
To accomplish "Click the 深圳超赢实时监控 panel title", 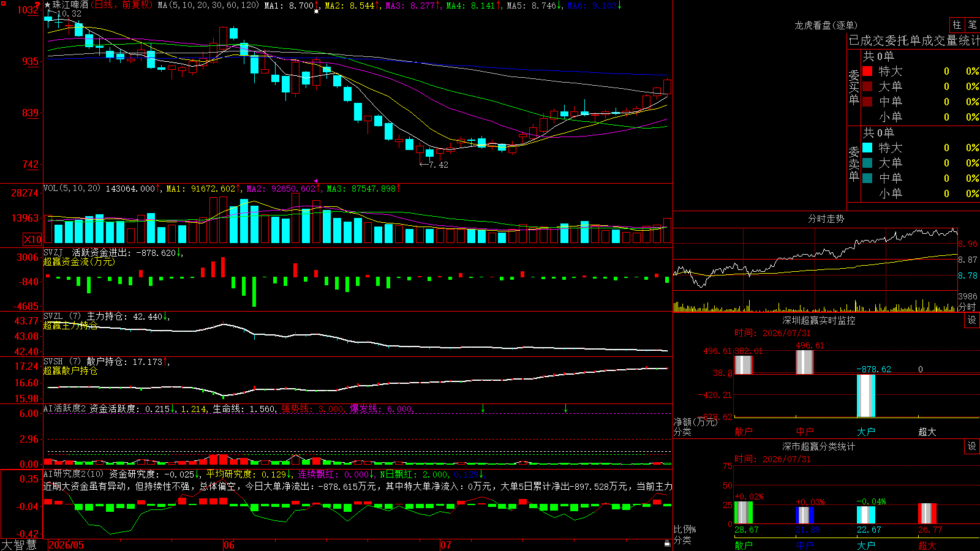I will pos(818,320).
